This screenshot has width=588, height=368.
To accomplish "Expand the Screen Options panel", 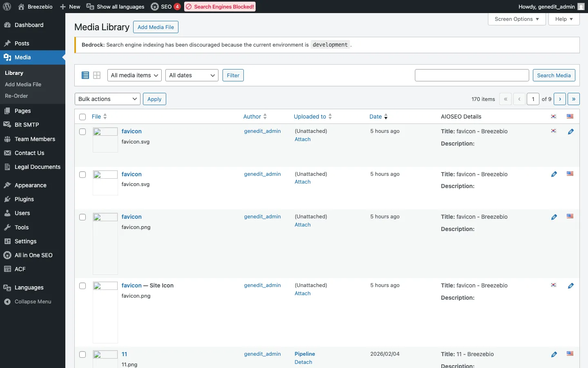I will coord(517,19).
